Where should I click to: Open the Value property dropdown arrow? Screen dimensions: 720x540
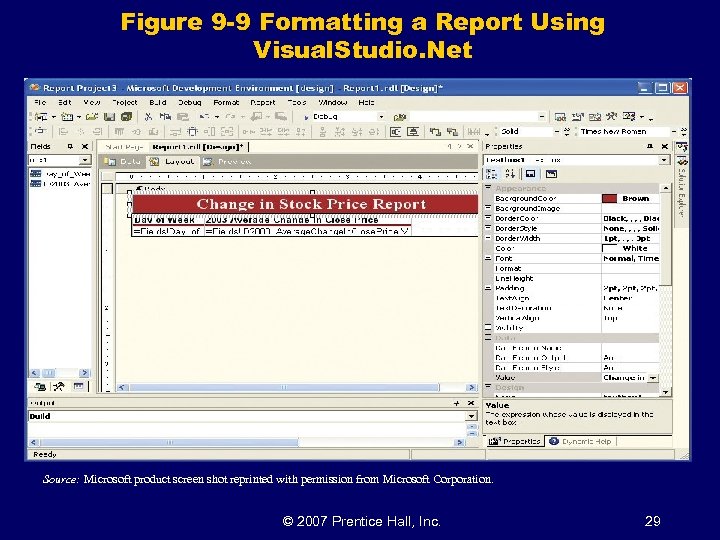click(652, 378)
